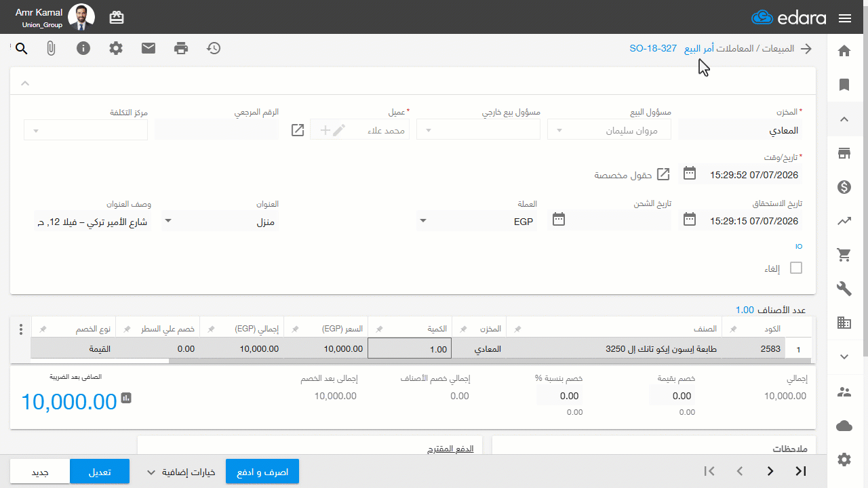Open the trending sales chart sidebar icon

point(844,221)
